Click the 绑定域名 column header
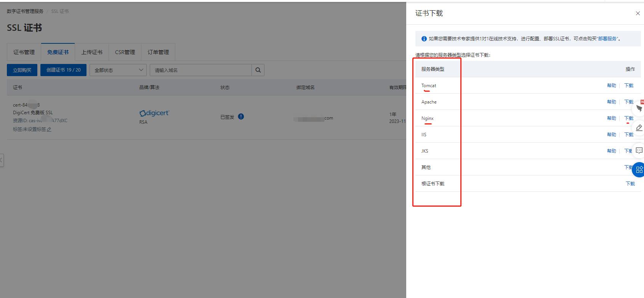 (x=306, y=88)
